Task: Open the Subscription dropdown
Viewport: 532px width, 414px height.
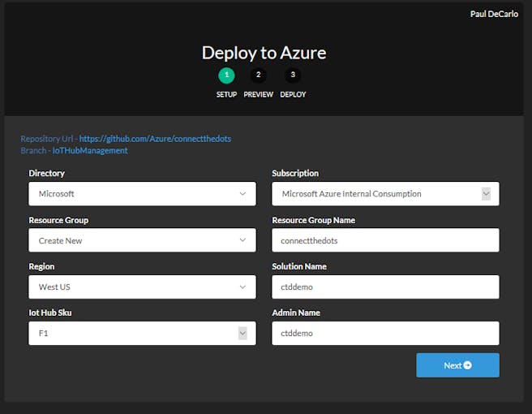Action: [x=385, y=193]
